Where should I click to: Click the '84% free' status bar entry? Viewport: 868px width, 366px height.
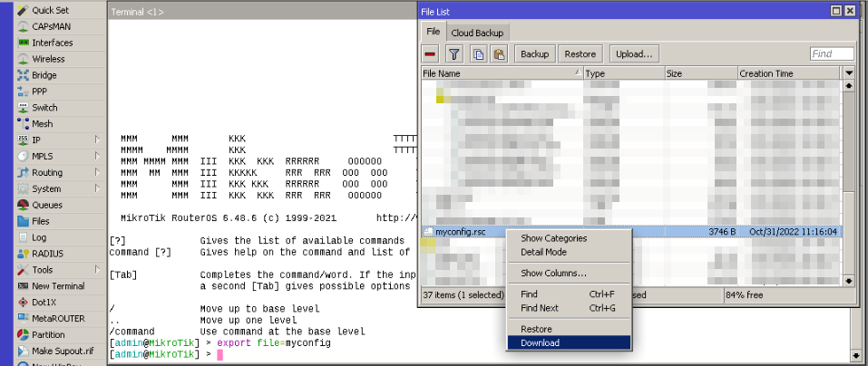[744, 295]
